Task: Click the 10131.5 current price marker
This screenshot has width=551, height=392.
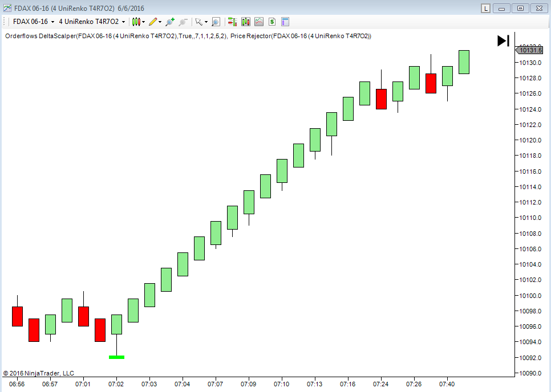Action: pyautogui.click(x=529, y=50)
